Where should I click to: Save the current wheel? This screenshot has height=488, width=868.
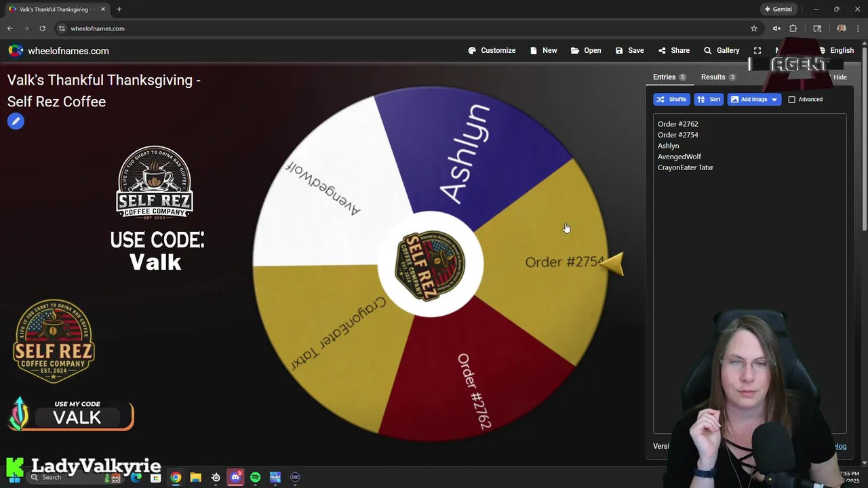[x=629, y=51]
